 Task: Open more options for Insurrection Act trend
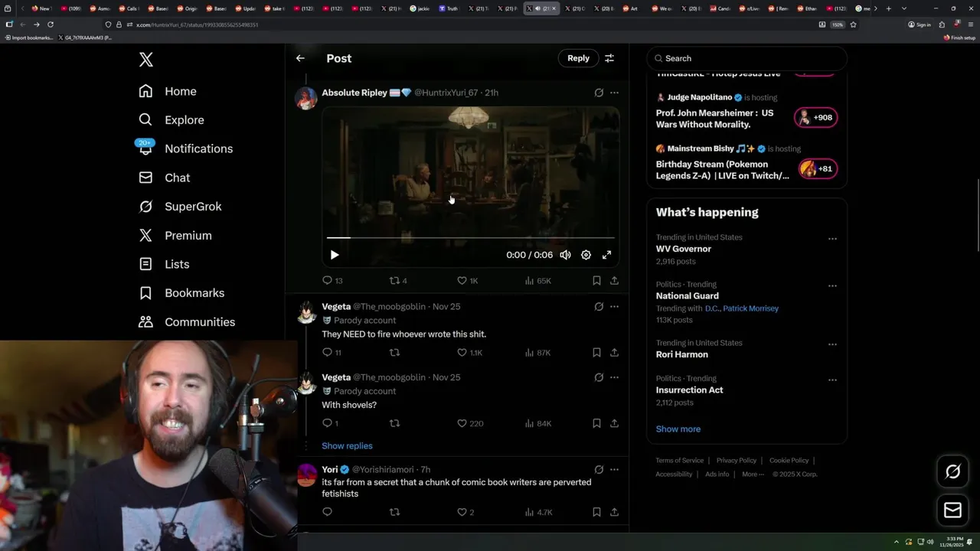click(832, 380)
